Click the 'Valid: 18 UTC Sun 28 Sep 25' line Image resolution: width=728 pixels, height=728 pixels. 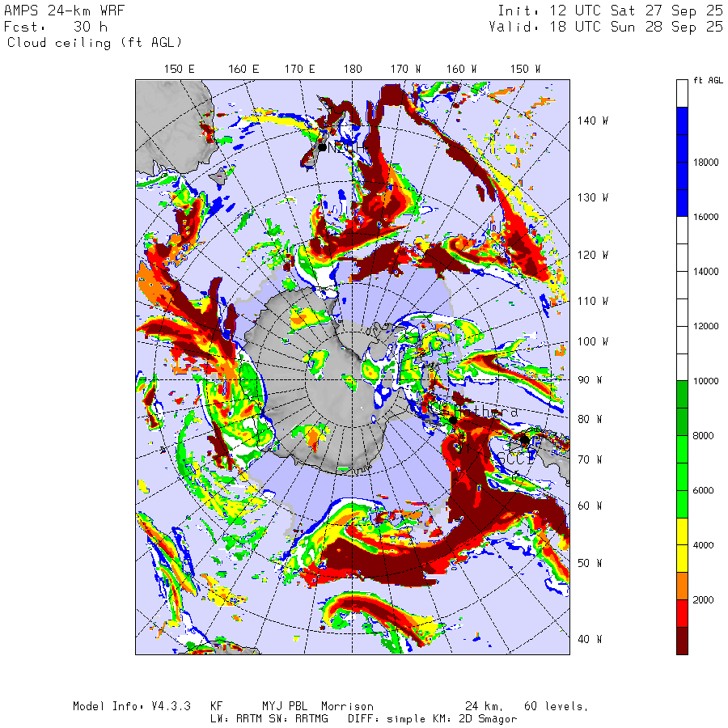click(x=605, y=27)
